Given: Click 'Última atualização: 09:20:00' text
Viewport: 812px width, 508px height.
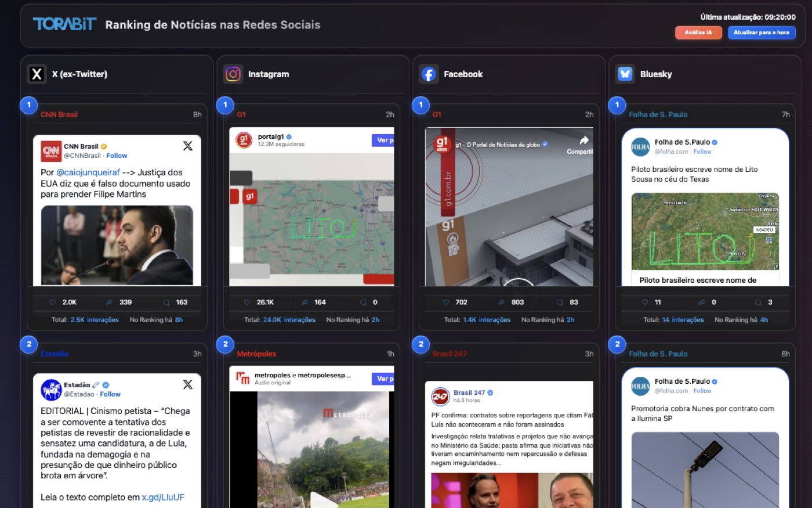Looking at the screenshot, I should [x=748, y=17].
